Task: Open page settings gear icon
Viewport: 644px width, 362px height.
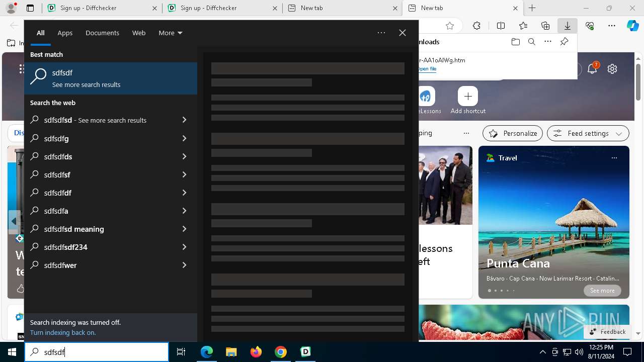Action: [612, 69]
